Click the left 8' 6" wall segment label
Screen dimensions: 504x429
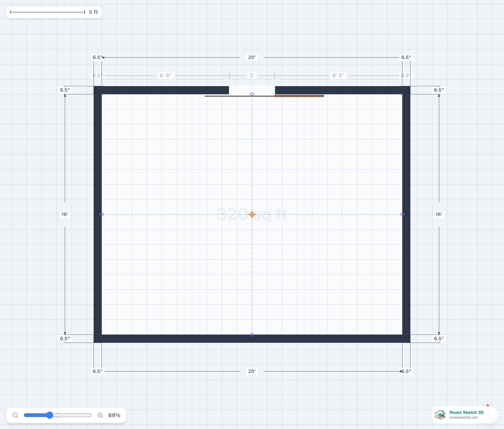pos(166,76)
